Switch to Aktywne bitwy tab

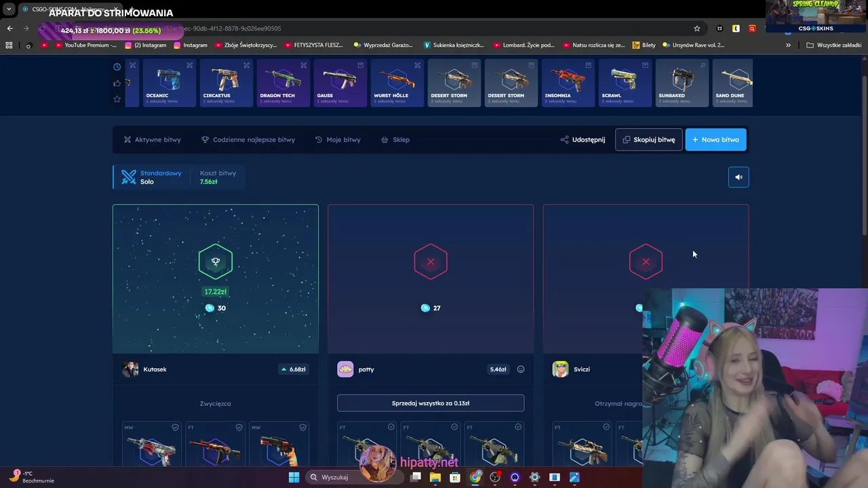pyautogui.click(x=152, y=140)
